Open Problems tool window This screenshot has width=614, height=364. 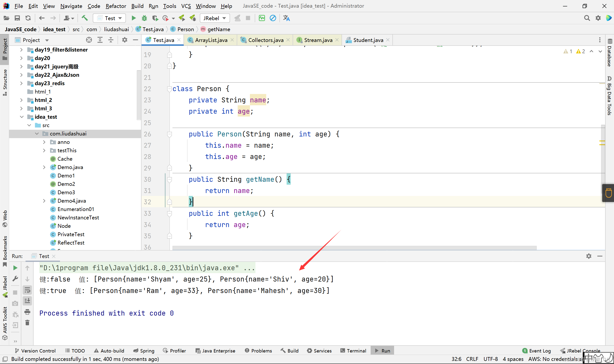(x=258, y=351)
